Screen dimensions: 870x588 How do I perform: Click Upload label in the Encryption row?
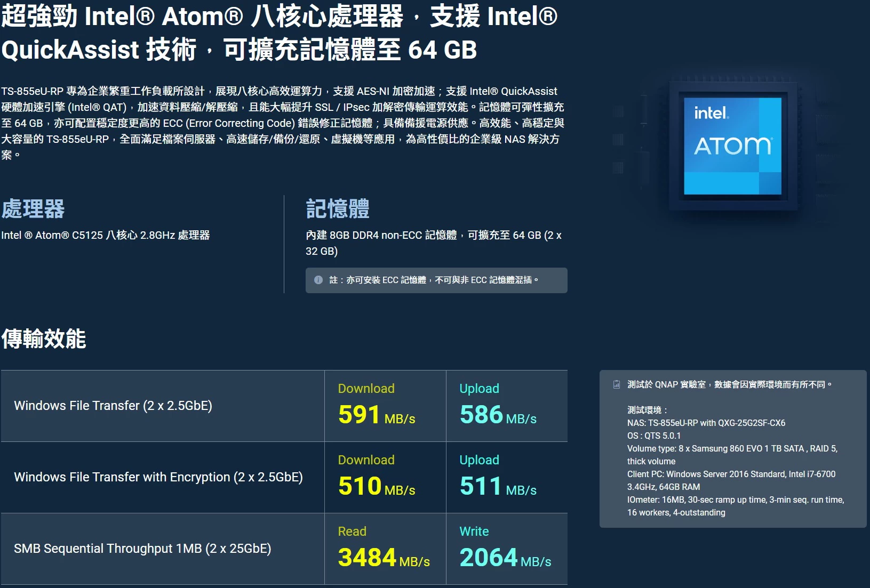pos(480,460)
